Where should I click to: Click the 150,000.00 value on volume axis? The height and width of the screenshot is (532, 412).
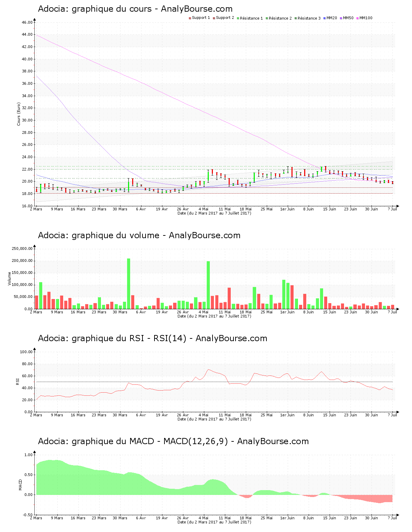pos(22,273)
